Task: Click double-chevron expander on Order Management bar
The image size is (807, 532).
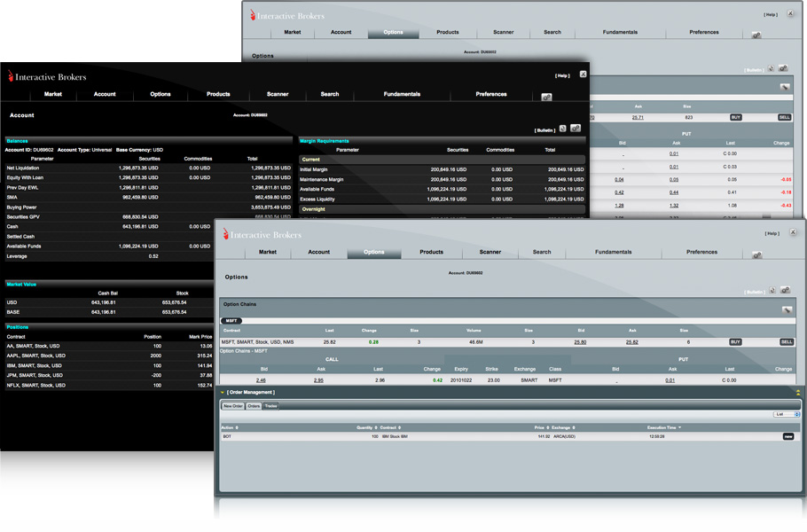Action: [x=798, y=393]
